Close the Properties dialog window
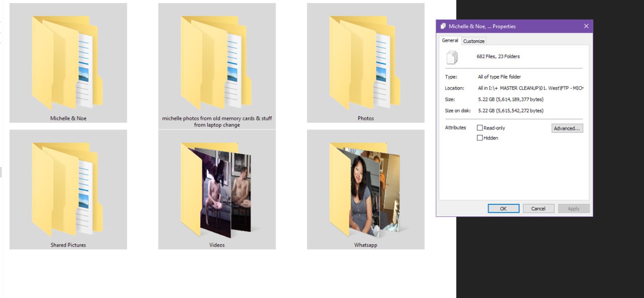 [586, 26]
